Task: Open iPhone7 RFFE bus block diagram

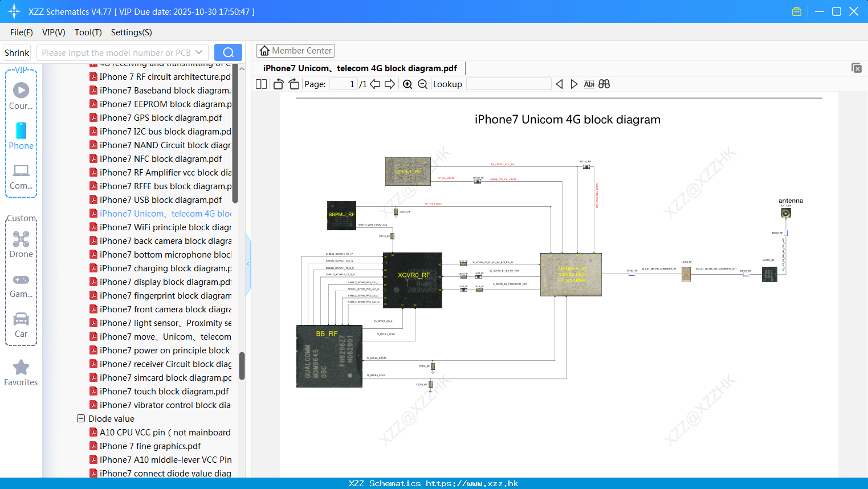Action: coord(161,186)
